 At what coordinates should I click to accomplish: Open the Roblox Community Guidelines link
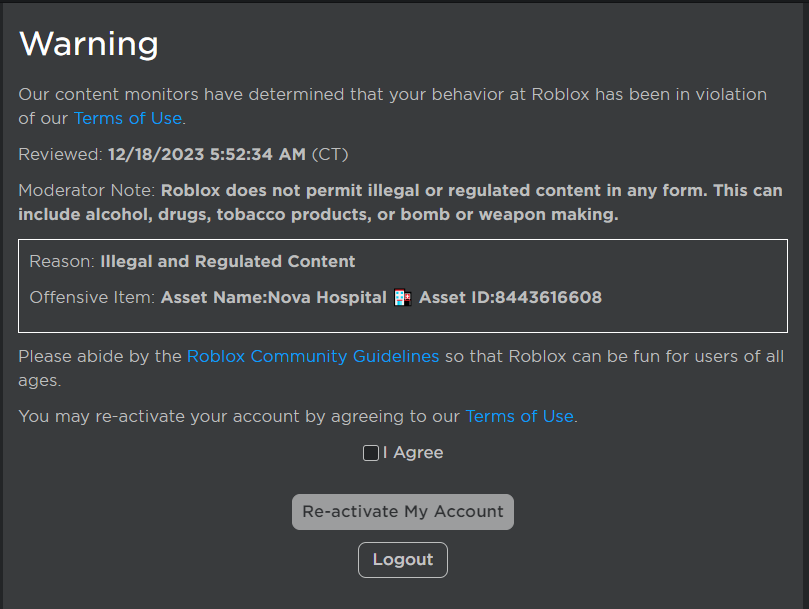coord(313,357)
